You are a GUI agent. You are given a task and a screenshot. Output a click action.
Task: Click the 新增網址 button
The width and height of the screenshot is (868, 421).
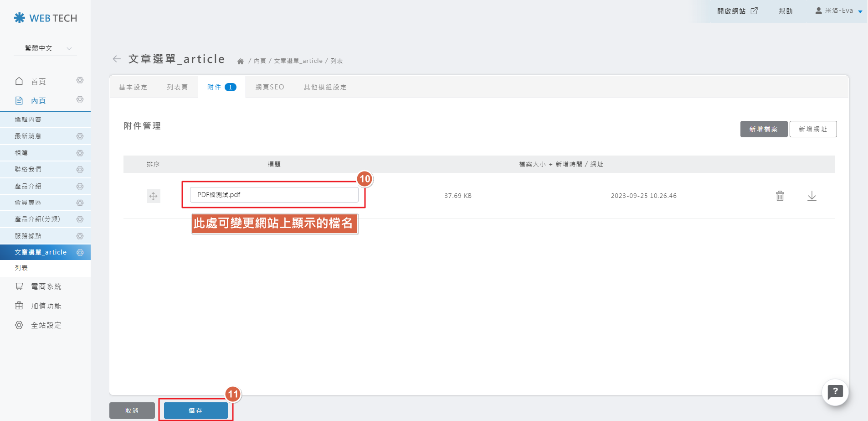(812, 129)
